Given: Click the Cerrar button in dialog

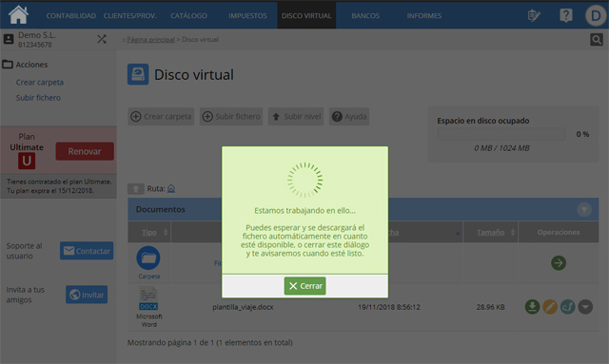Looking at the screenshot, I should [304, 286].
